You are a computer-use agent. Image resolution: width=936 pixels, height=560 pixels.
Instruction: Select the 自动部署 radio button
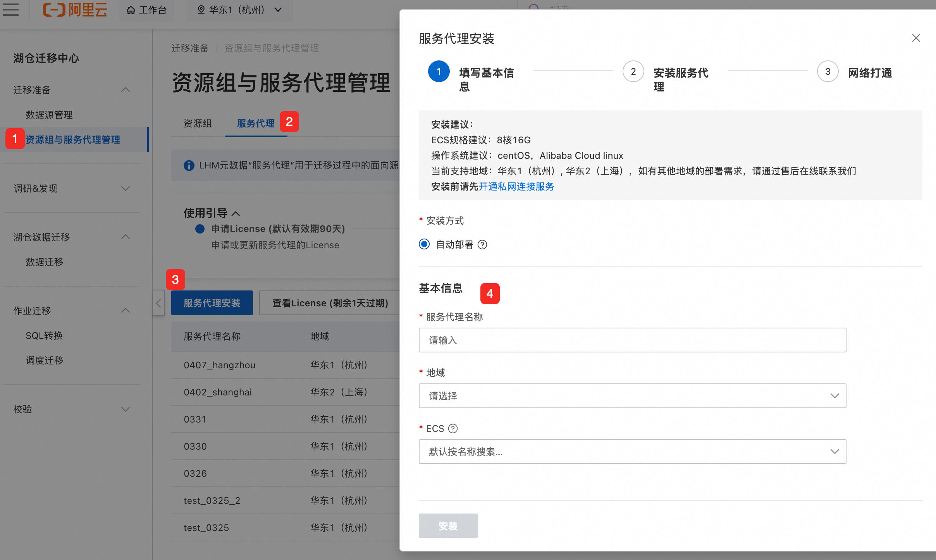pos(424,244)
